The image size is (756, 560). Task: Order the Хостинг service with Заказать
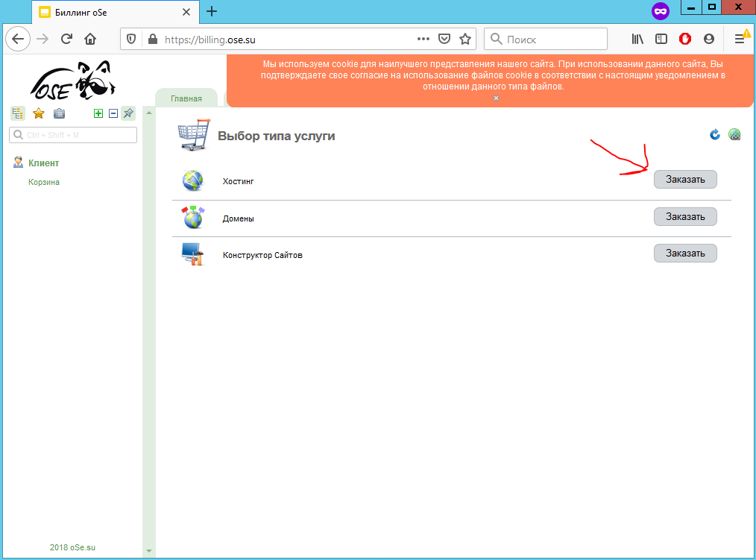(685, 180)
